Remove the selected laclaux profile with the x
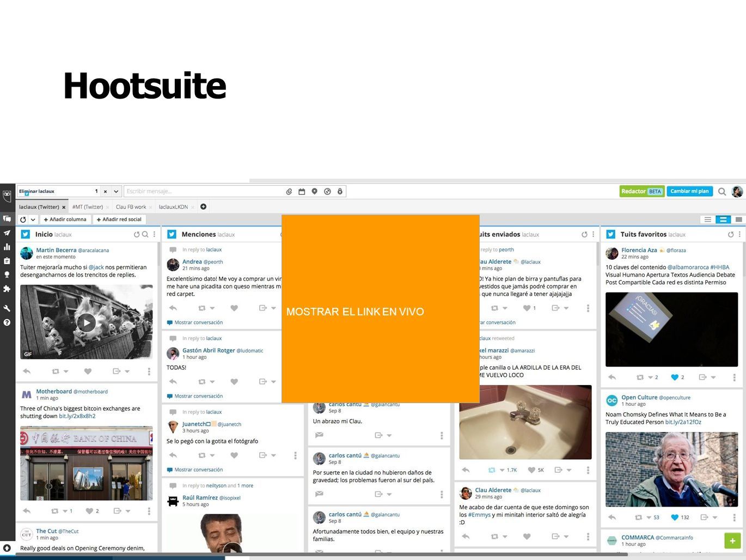Image resolution: width=746 pixels, height=560 pixels. point(105,191)
